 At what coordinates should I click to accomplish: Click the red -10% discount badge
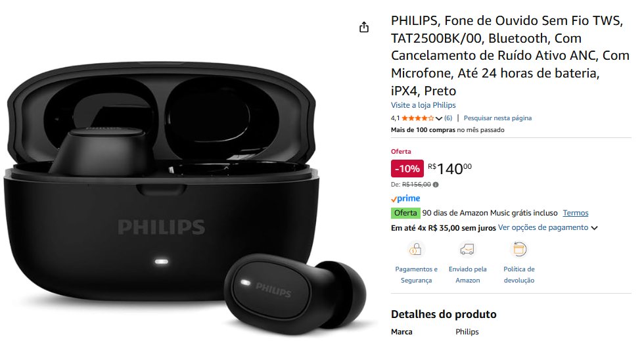pyautogui.click(x=407, y=168)
